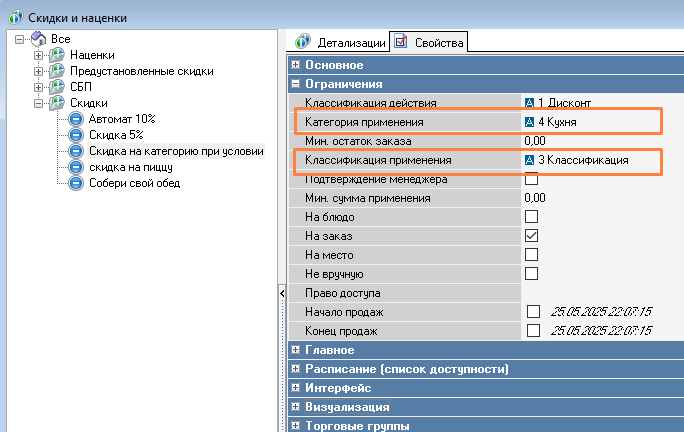Uncheck the На заказ checkbox
The height and width of the screenshot is (432, 684).
point(532,236)
